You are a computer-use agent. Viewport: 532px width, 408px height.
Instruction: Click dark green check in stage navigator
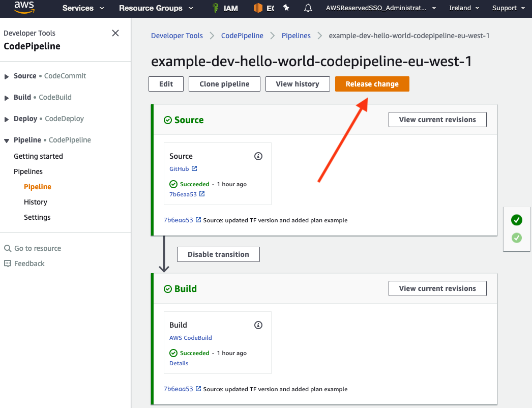point(516,220)
